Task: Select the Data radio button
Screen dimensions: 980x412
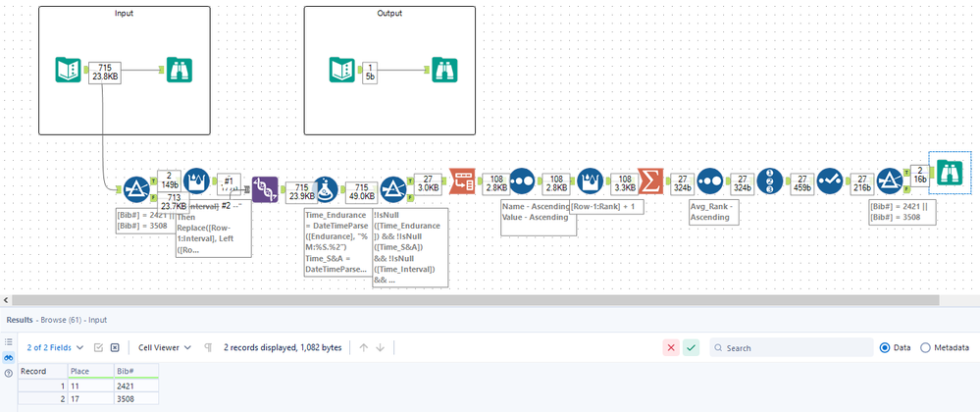Action: click(885, 347)
